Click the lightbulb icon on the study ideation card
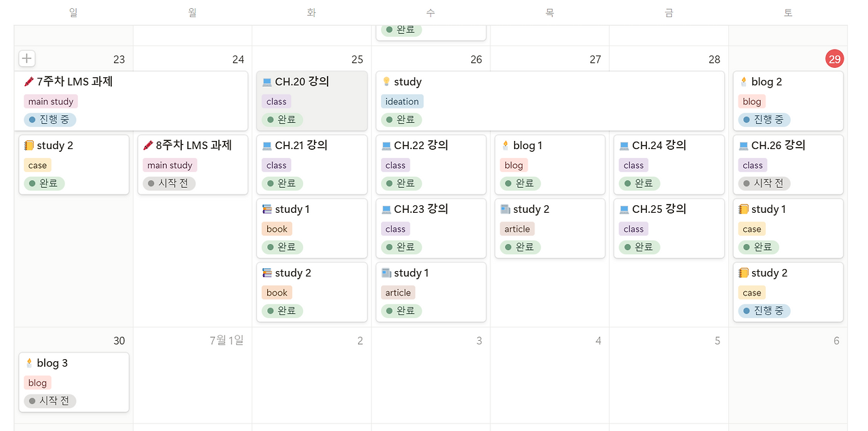 [386, 81]
